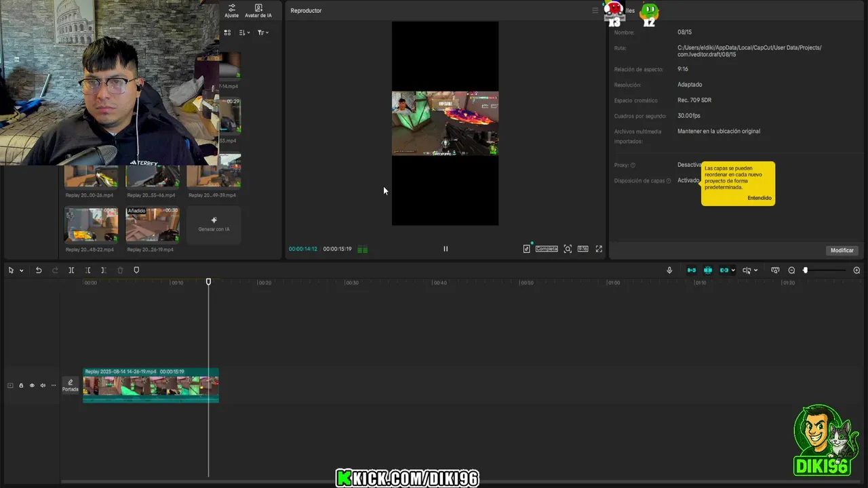The width and height of the screenshot is (868, 488).
Task: Click the add-track icon on main track
Action: click(x=10, y=386)
